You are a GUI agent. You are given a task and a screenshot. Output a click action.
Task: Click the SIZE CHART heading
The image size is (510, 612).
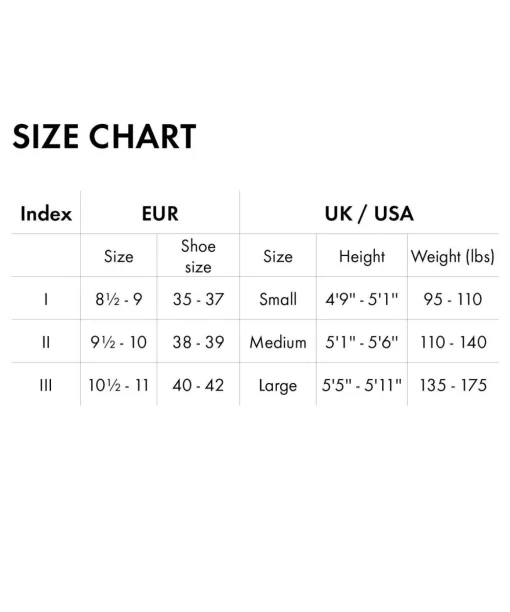(104, 136)
